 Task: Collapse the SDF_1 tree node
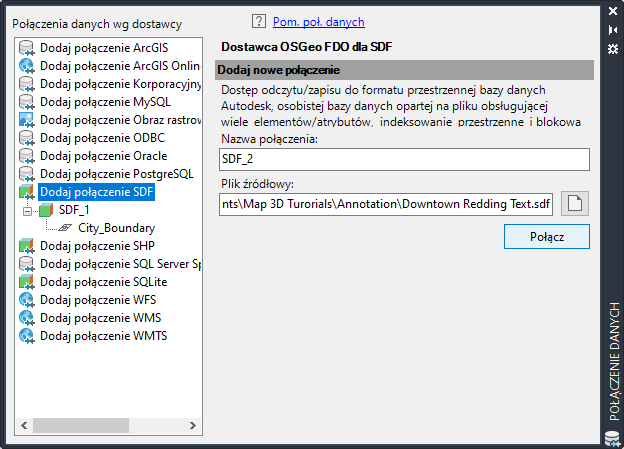[26, 210]
